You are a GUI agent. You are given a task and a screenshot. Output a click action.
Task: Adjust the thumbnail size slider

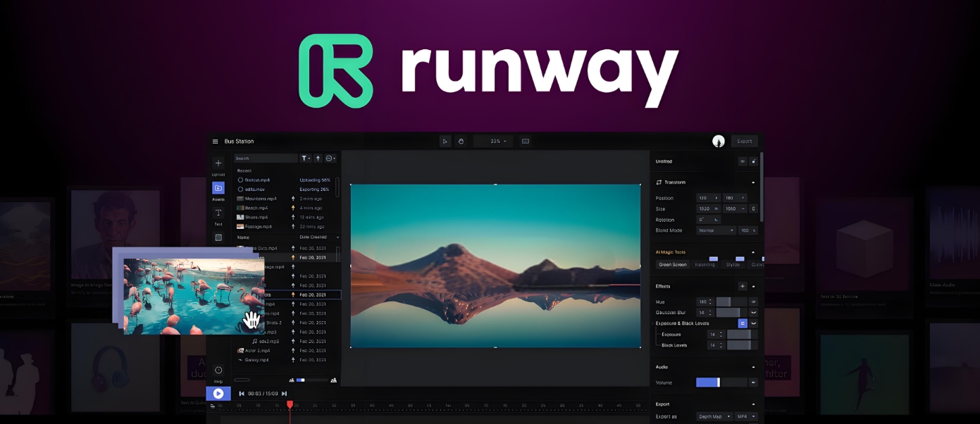[x=311, y=380]
